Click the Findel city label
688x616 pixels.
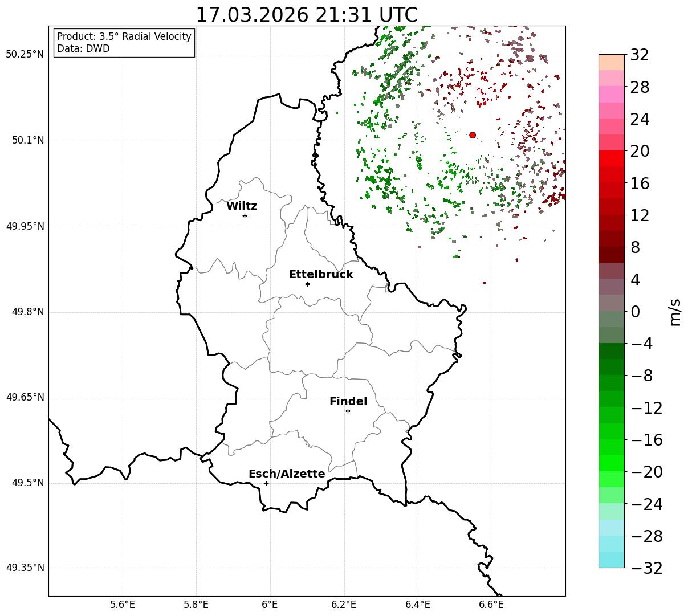coord(348,402)
